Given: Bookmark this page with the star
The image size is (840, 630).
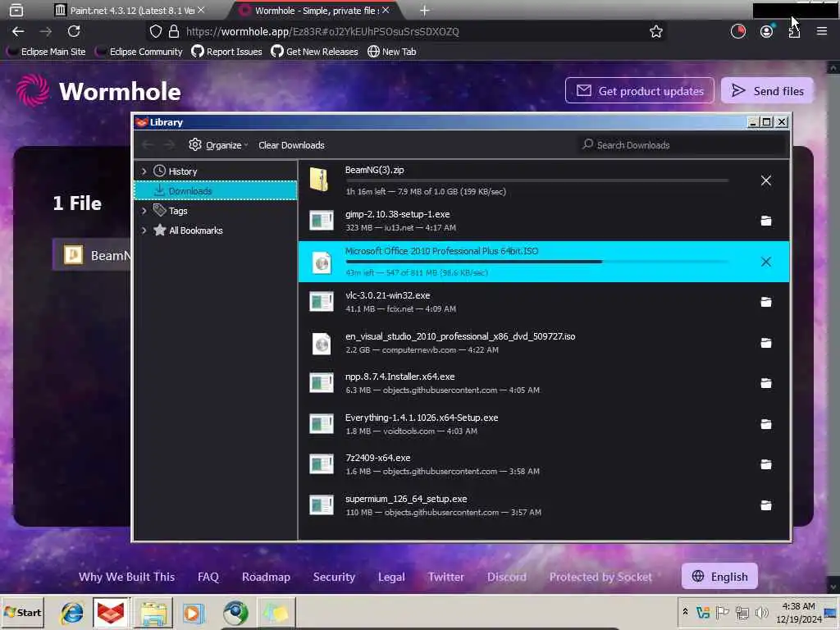Looking at the screenshot, I should (x=655, y=32).
